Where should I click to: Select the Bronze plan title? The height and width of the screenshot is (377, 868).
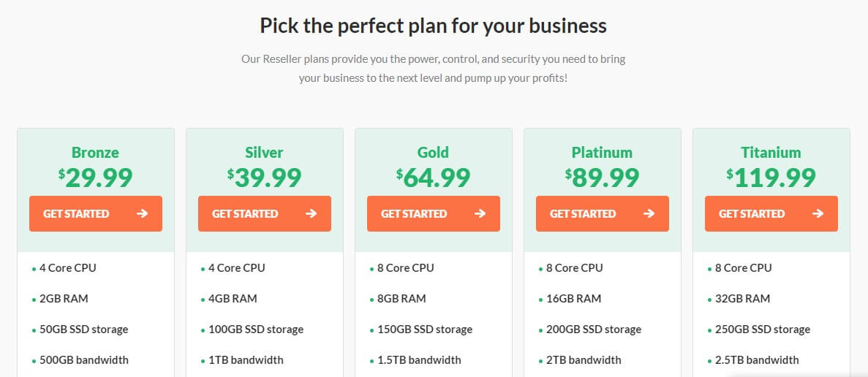[95, 152]
